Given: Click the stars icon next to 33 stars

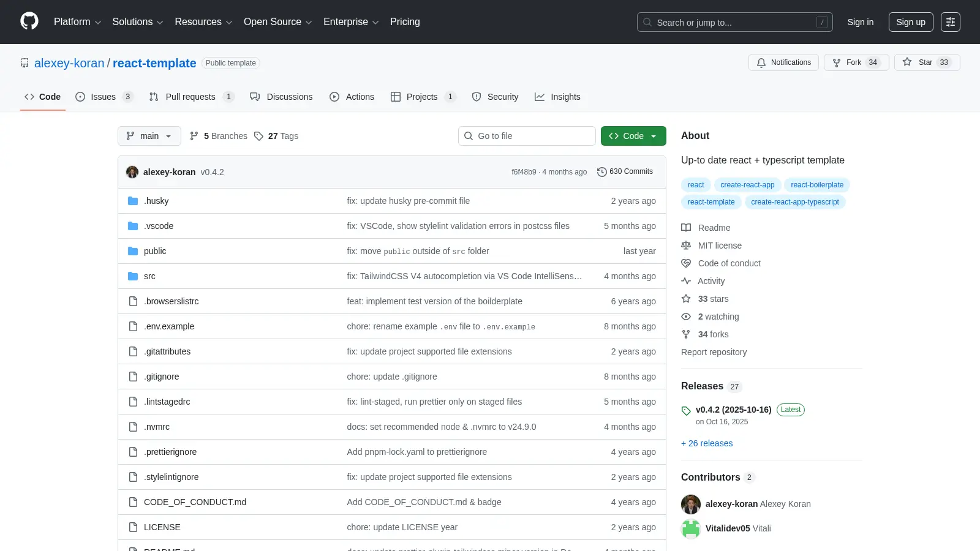Looking at the screenshot, I should [x=686, y=299].
